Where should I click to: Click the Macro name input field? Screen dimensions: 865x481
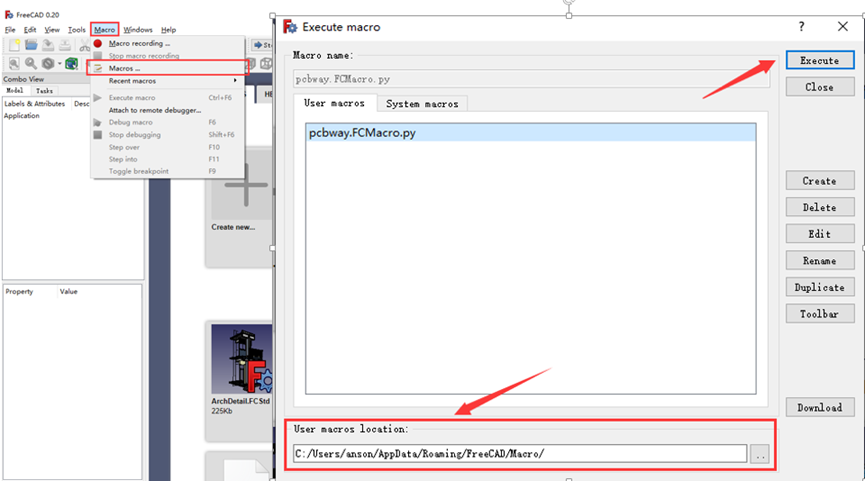pyautogui.click(x=531, y=79)
